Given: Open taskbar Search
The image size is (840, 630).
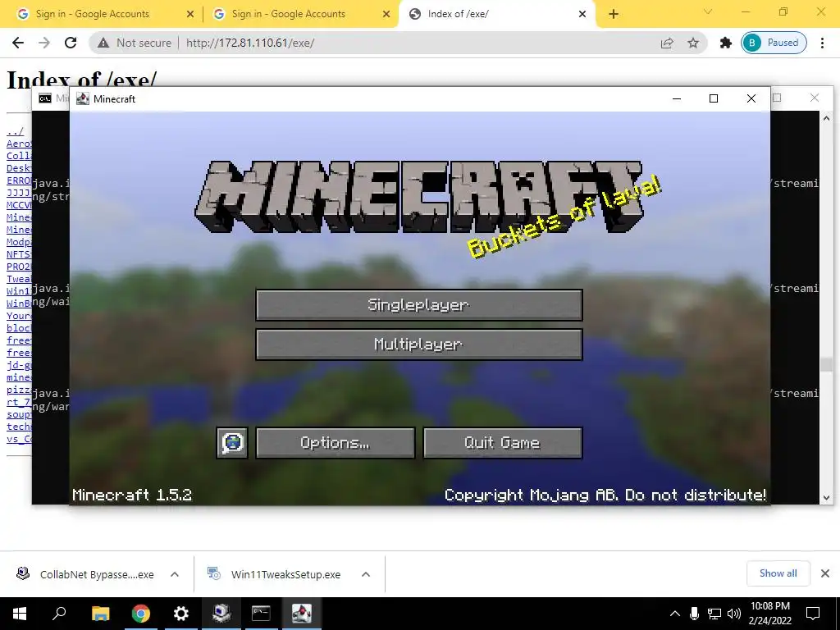Looking at the screenshot, I should click(59, 614).
